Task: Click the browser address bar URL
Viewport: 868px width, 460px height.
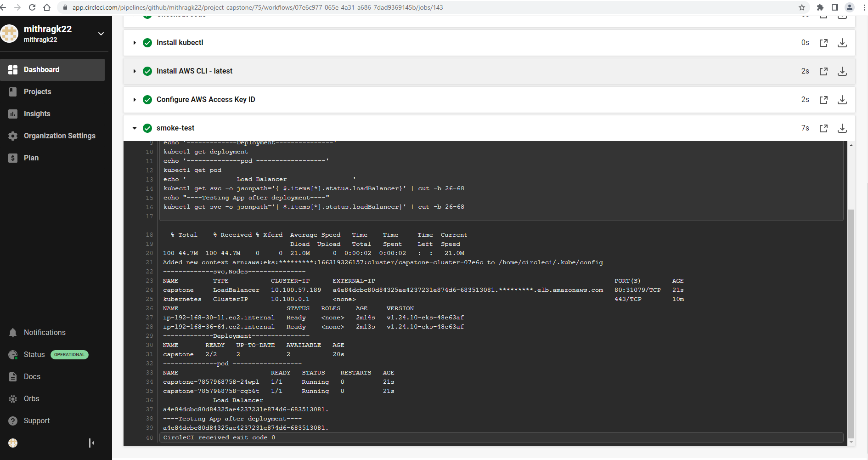Action: pyautogui.click(x=258, y=7)
